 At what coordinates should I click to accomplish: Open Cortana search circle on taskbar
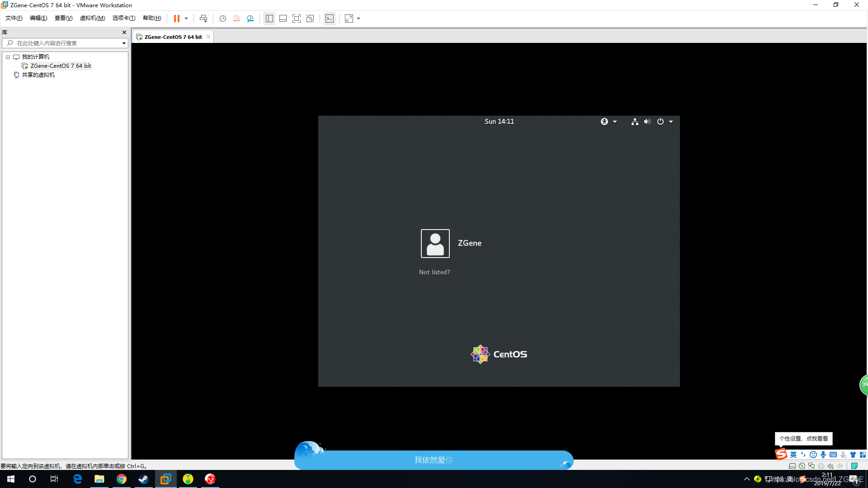tap(33, 479)
